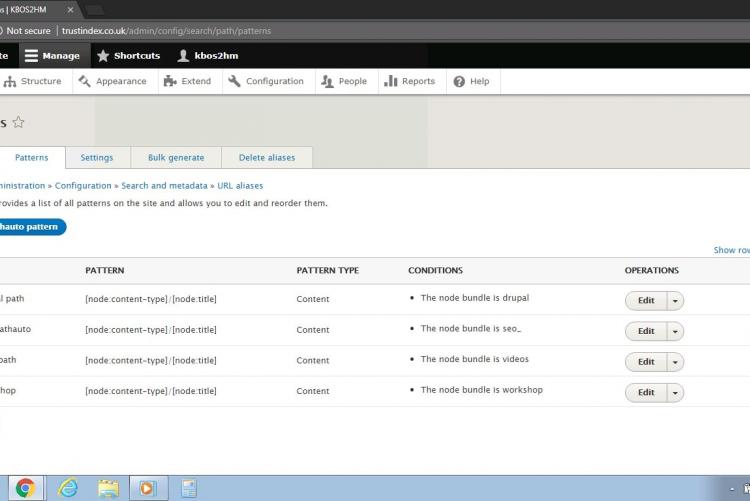Open the Help admin menu
This screenshot has height=501, width=750.
472,81
